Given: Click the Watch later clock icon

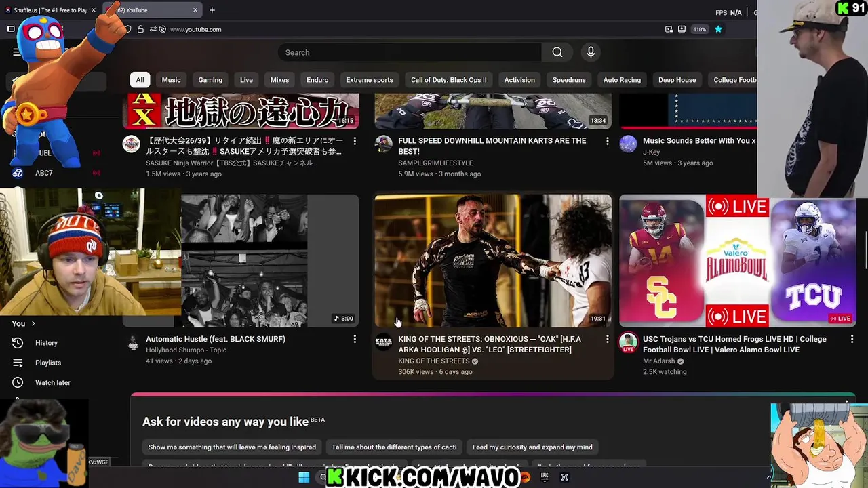Looking at the screenshot, I should tap(18, 382).
